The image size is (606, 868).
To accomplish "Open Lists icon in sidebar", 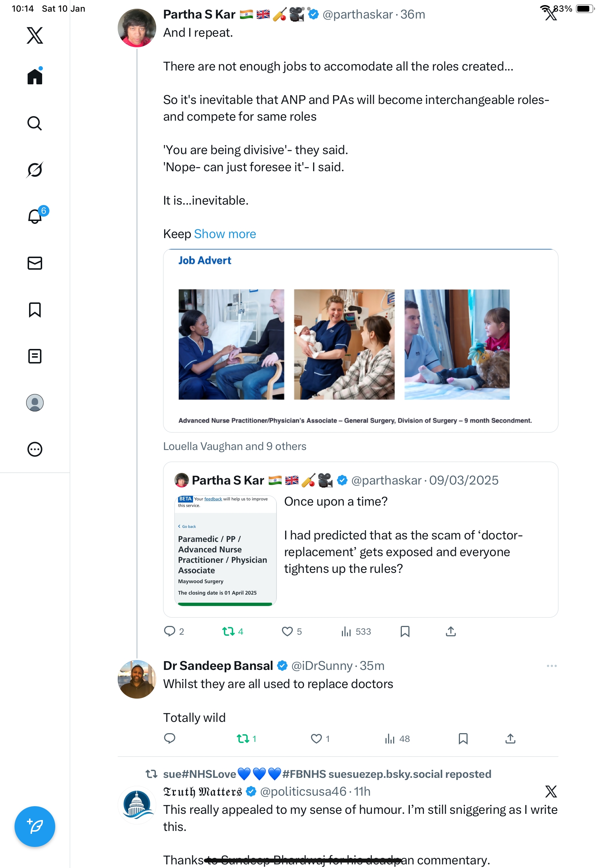I will pos(35,356).
